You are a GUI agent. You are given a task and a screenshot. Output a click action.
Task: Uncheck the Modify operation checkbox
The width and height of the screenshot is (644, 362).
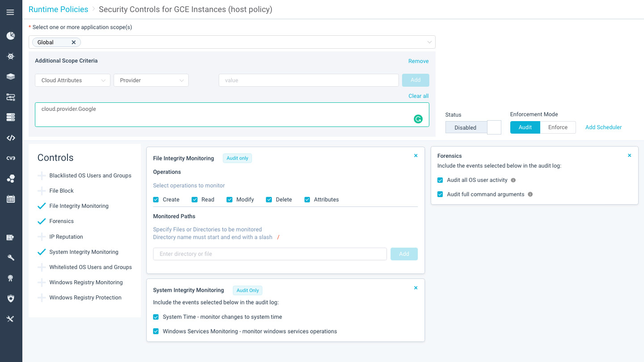click(229, 200)
